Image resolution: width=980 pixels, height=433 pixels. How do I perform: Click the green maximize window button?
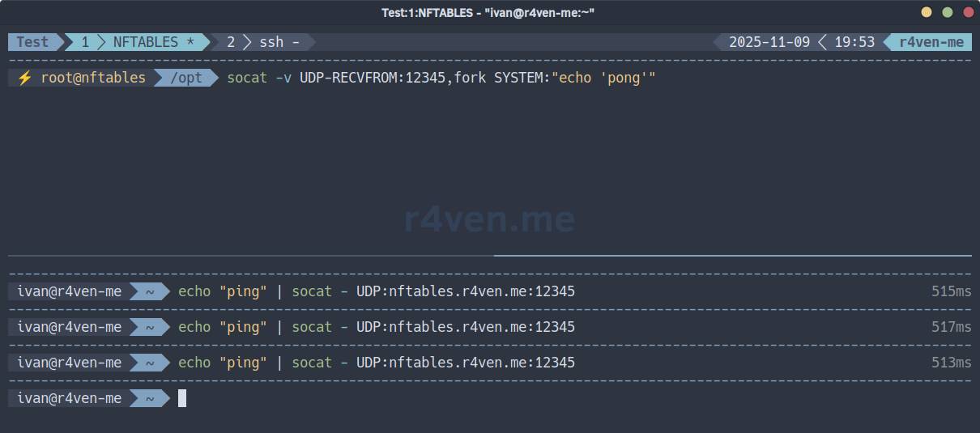(x=948, y=12)
